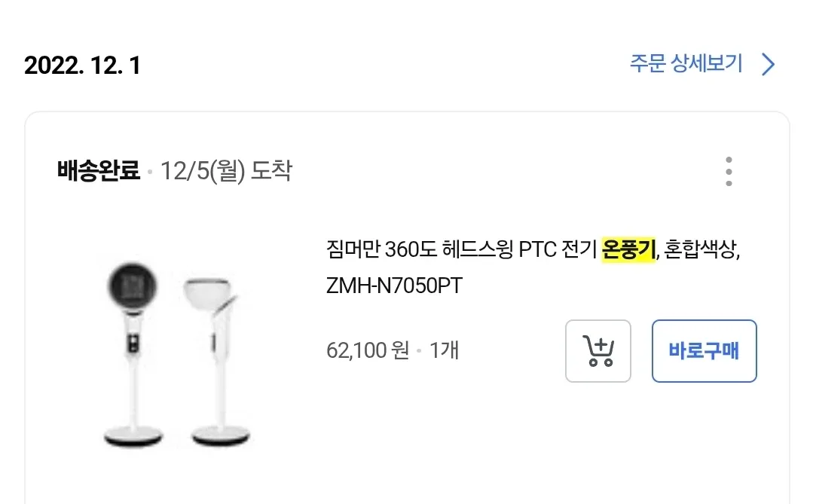The image size is (813, 504).
Task: Open the 주문 상세보기 order details link
Action: [x=686, y=64]
